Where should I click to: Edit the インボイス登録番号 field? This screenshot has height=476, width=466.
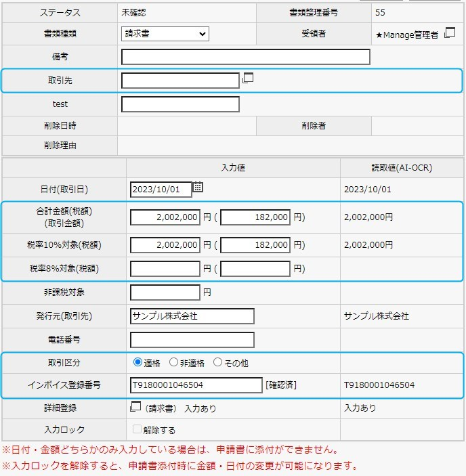click(196, 385)
